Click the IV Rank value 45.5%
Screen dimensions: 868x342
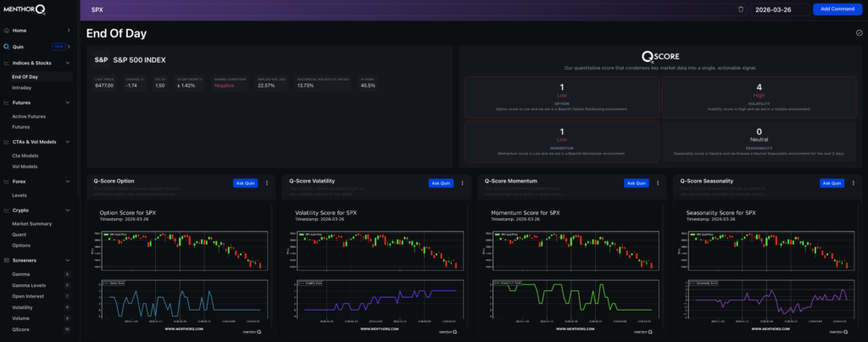[x=368, y=86]
